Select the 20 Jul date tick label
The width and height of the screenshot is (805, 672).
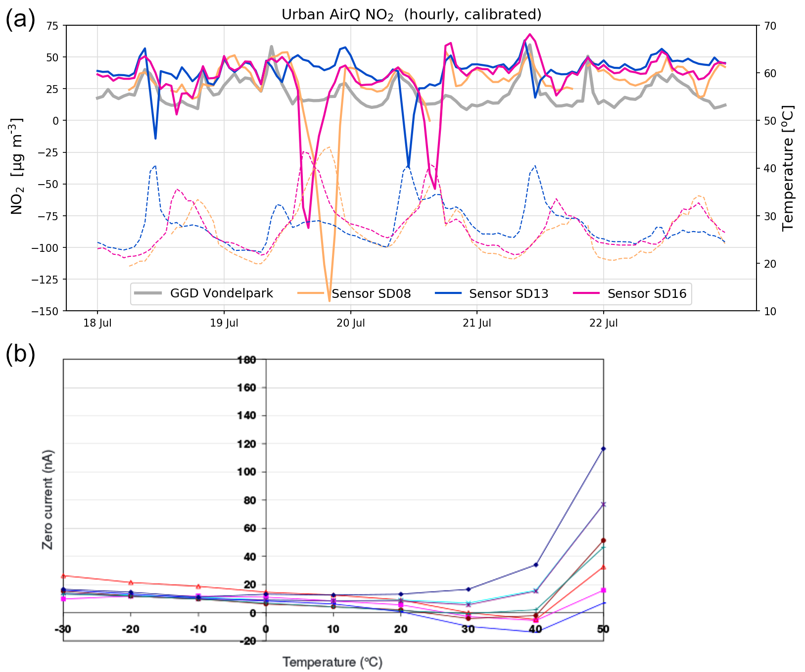click(x=351, y=324)
